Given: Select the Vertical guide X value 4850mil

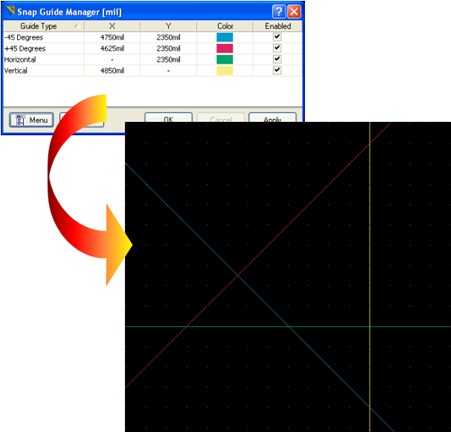Looking at the screenshot, I should click(112, 71).
